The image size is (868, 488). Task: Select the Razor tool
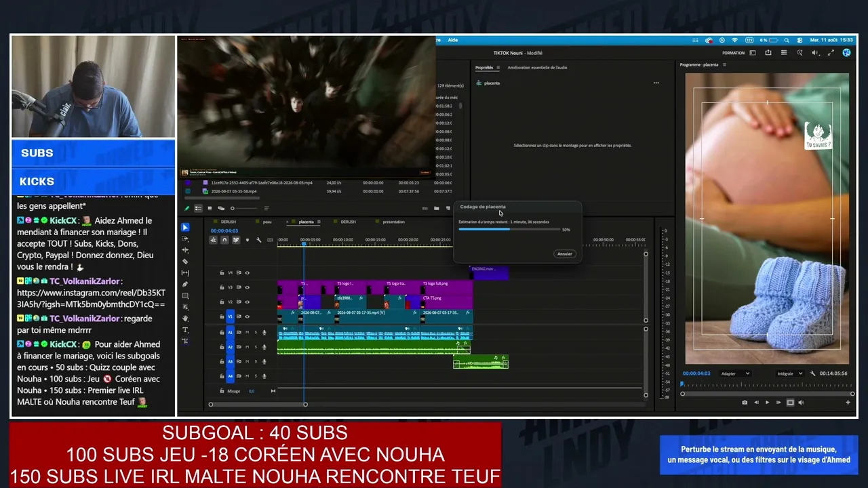pyautogui.click(x=186, y=262)
